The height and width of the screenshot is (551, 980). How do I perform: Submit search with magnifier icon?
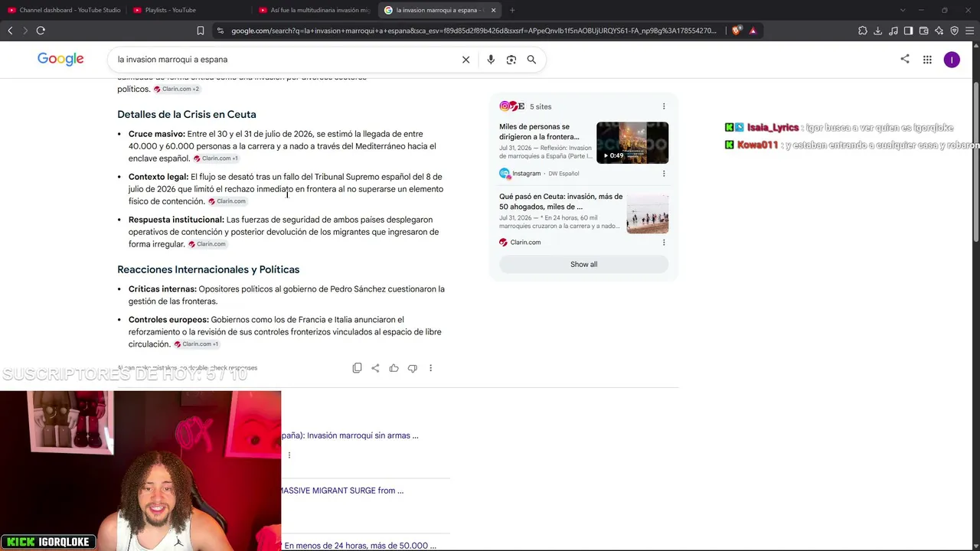[531, 60]
